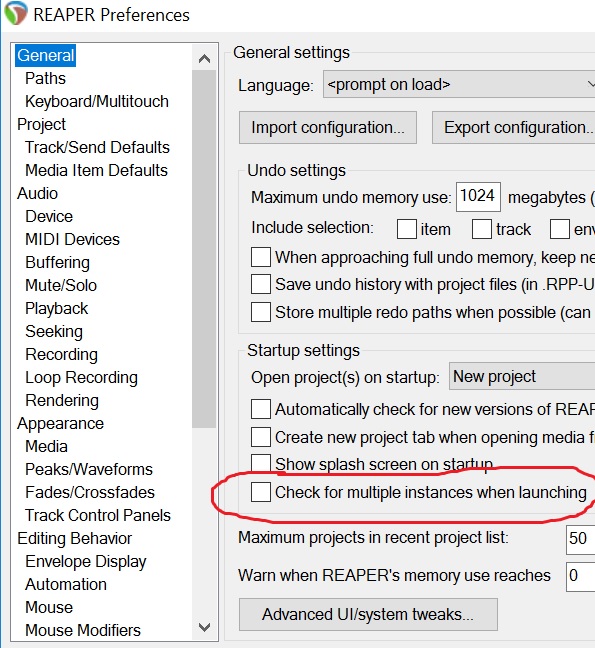The width and height of the screenshot is (595, 648).
Task: Enable check for multiple instances
Action: pos(261,492)
